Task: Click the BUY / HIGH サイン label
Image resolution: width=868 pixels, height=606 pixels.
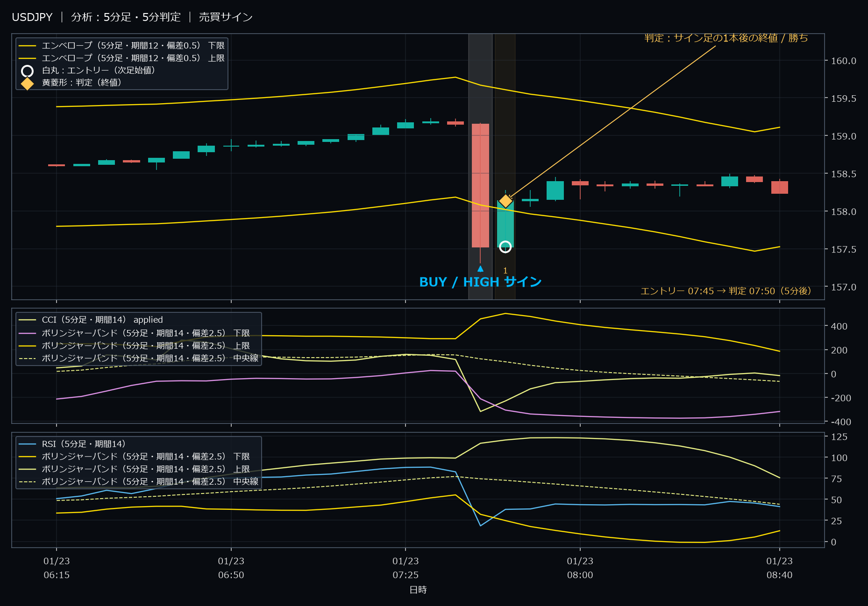Action: tap(480, 282)
